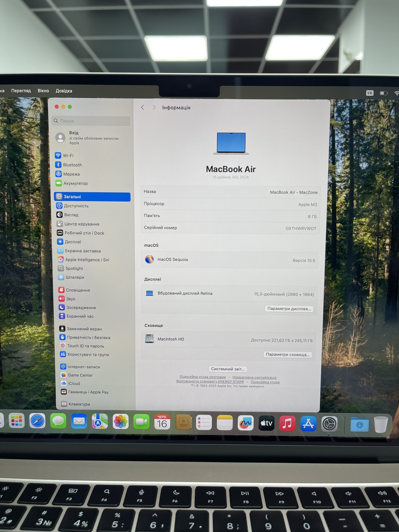Launch Safari from the Dock

(x=37, y=421)
